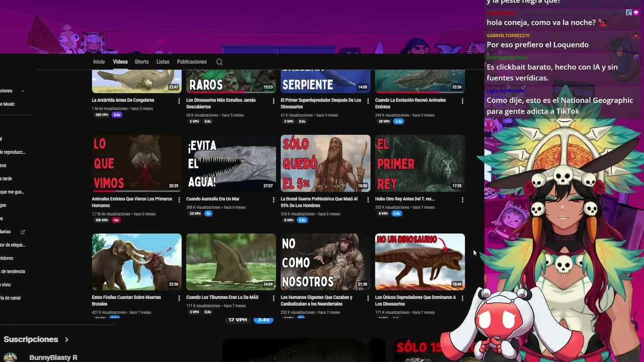
Task: Click chat username WINTERBOTTON16
Action: [x=507, y=58]
